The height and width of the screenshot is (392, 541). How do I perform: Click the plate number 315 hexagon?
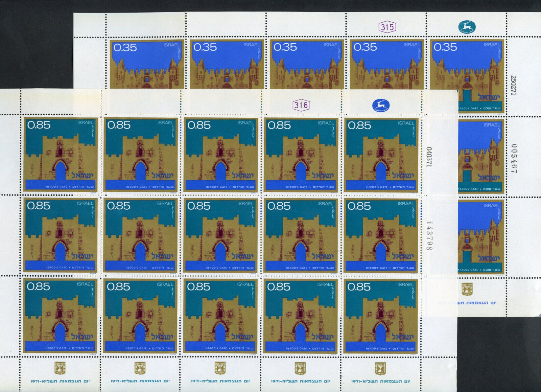pos(387,27)
